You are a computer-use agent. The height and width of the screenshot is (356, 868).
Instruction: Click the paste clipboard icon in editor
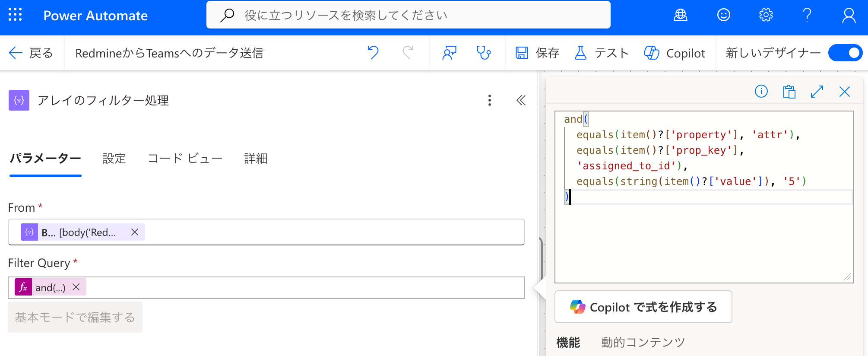pos(789,92)
